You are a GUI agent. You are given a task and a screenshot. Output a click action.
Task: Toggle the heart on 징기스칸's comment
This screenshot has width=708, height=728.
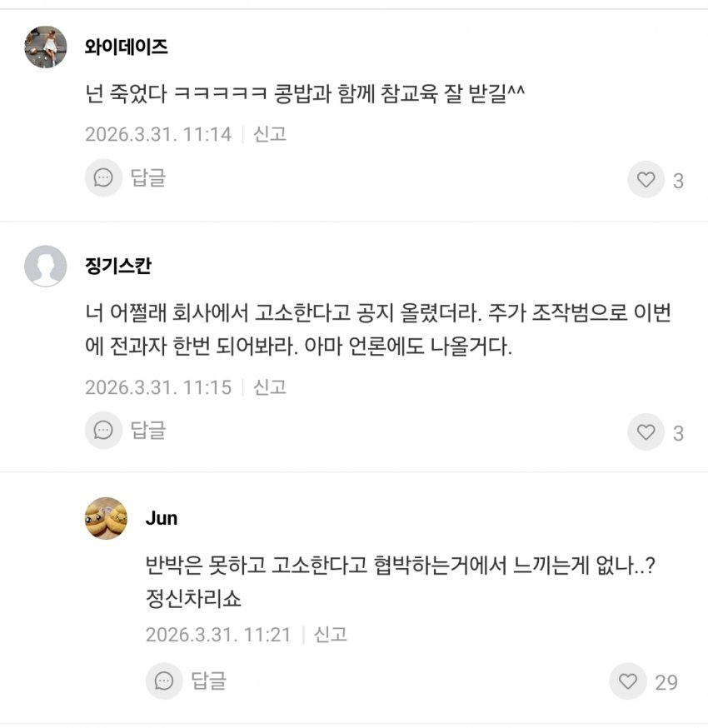coord(646,431)
